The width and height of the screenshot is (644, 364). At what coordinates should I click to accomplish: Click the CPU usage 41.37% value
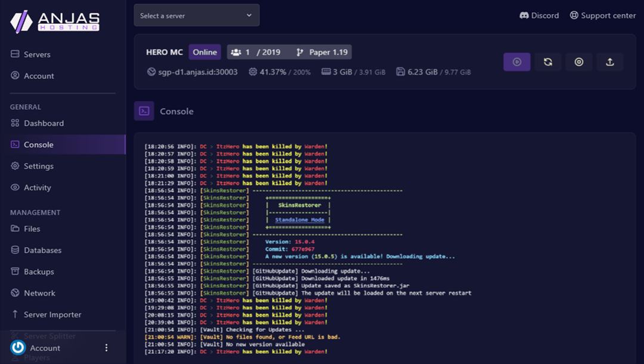click(273, 72)
